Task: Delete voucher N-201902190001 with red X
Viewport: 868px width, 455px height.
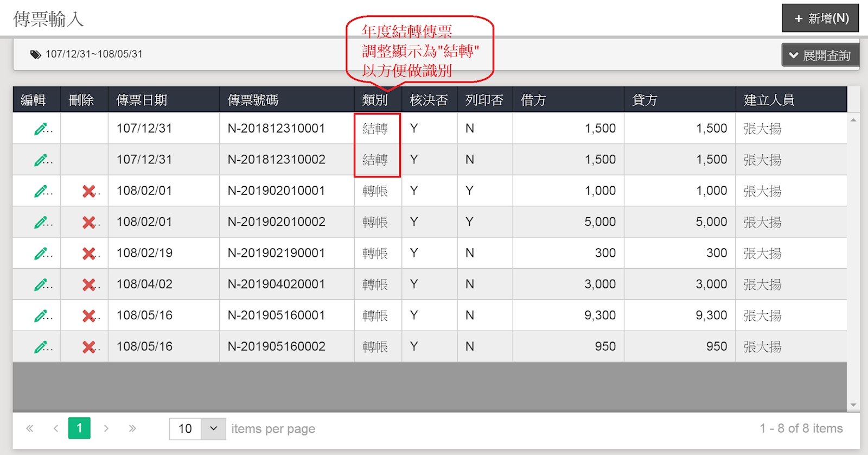Action: [88, 254]
